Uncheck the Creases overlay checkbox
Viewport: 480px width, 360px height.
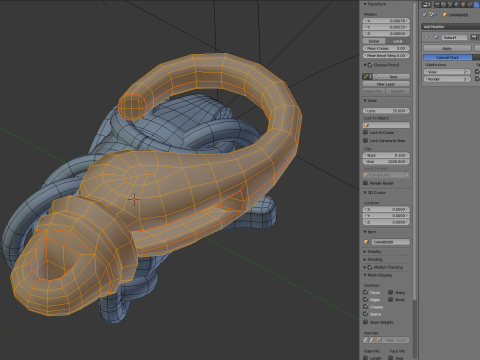tap(366, 307)
